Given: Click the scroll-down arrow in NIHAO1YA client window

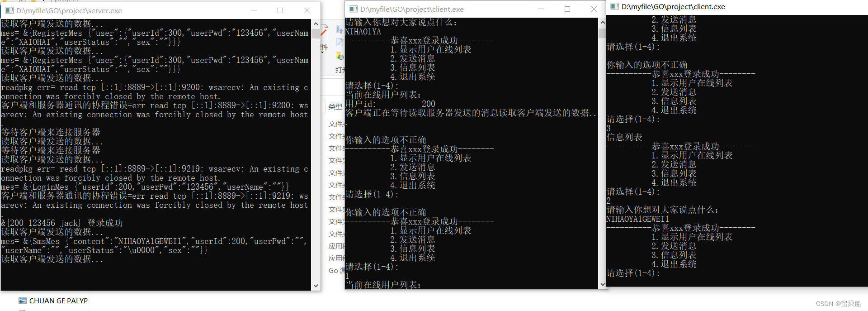Looking at the screenshot, I should 602,285.
